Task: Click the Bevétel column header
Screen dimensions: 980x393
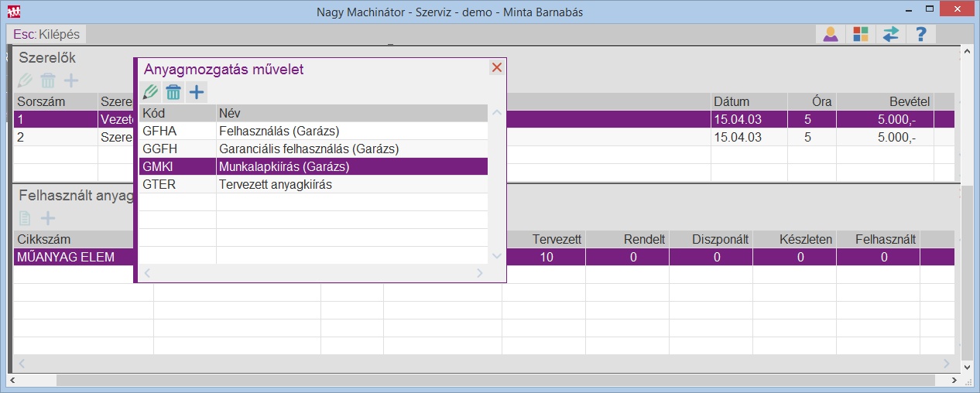Action: pos(884,101)
